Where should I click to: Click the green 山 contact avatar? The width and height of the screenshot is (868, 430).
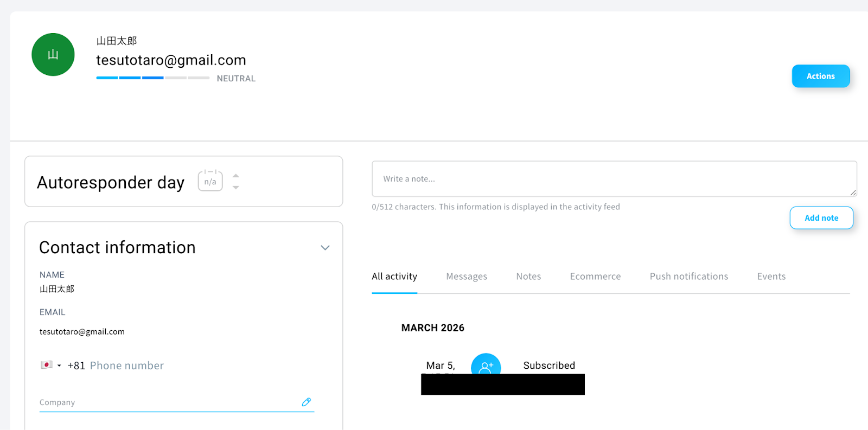coord(53,55)
